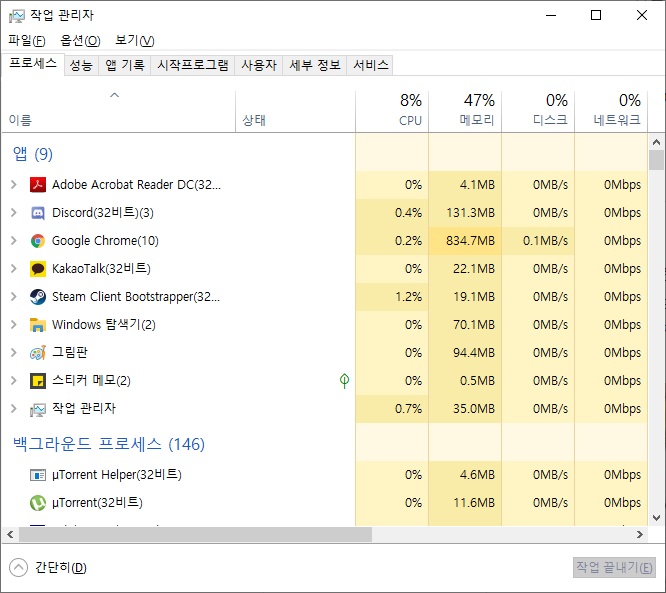The height and width of the screenshot is (593, 666).
Task: Click 그림판's 94.4MB memory value
Action: pyautogui.click(x=474, y=353)
